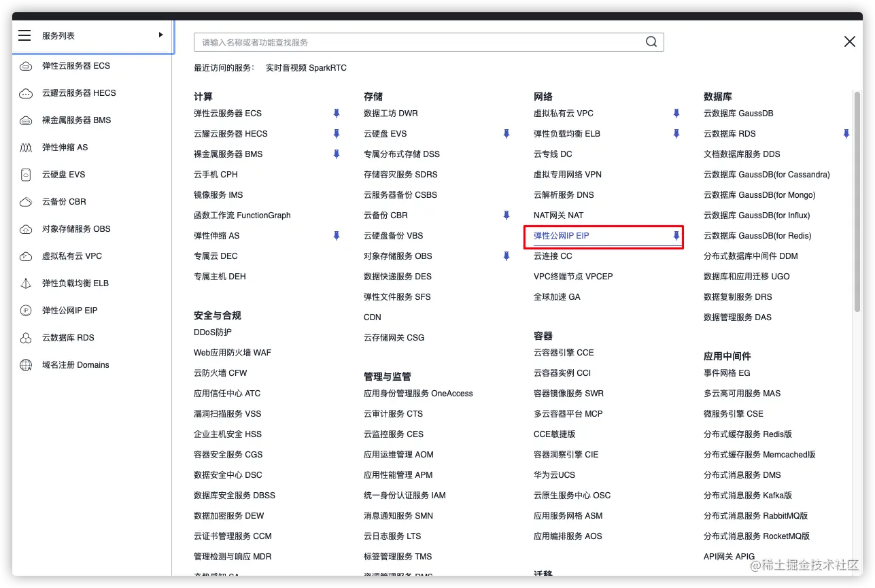This screenshot has height=588, width=875.
Task: Expand the 服务列表 arrow
Action: 161,35
